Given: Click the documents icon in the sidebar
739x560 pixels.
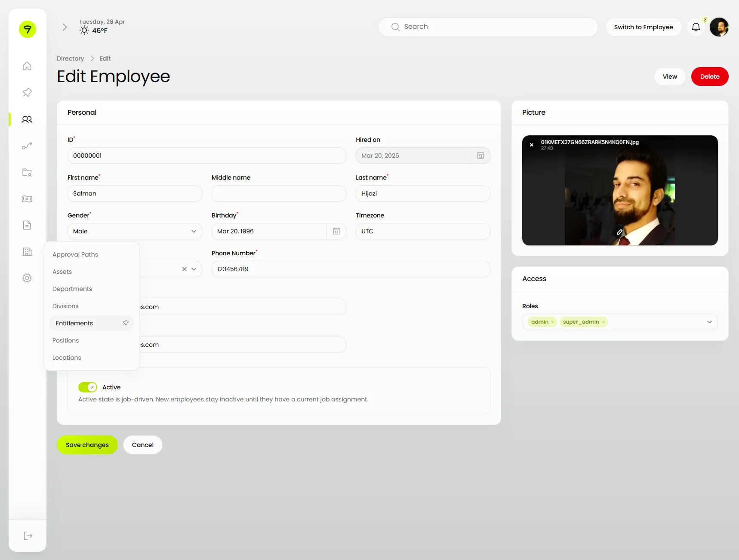Looking at the screenshot, I should pyautogui.click(x=27, y=225).
